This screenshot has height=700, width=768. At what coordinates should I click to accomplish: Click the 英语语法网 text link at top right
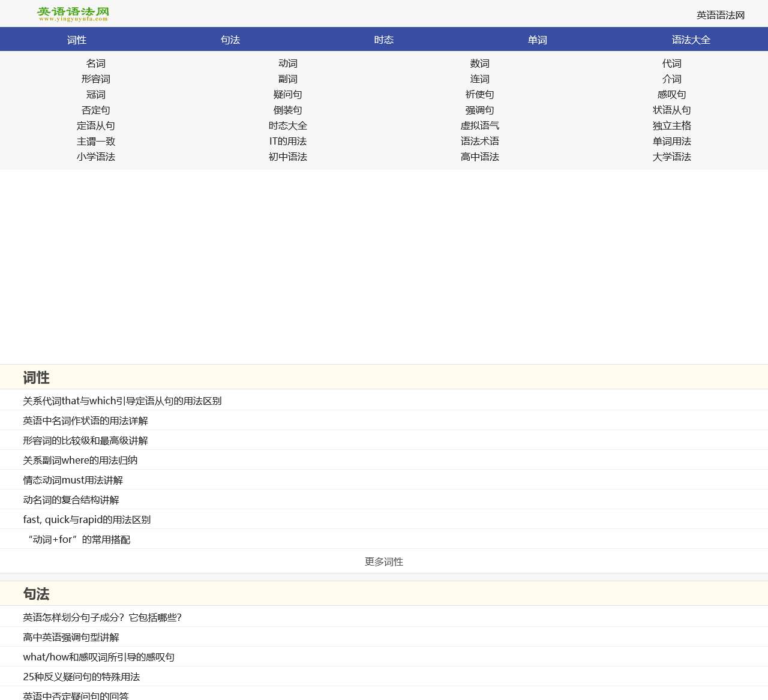[x=720, y=15]
